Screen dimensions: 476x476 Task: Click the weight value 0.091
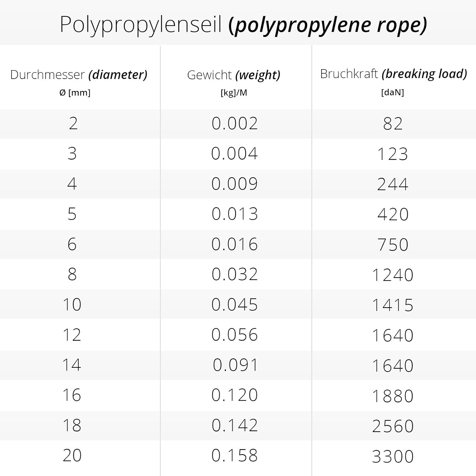click(235, 365)
